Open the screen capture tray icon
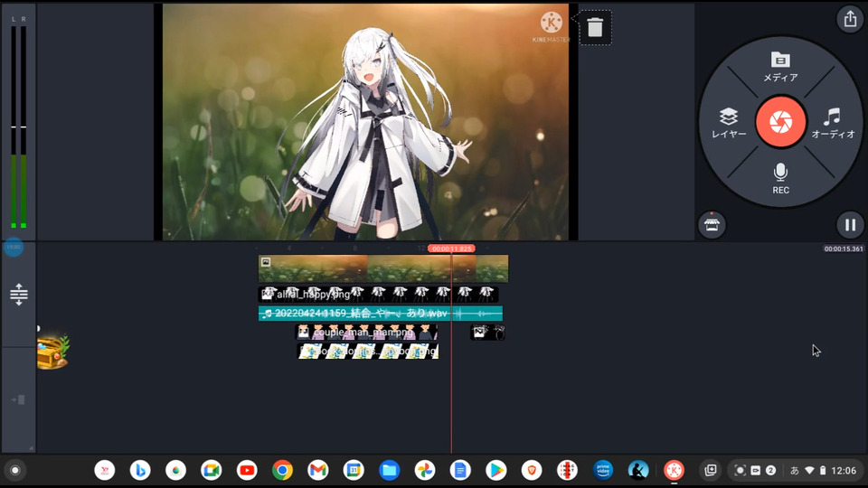 (x=740, y=470)
